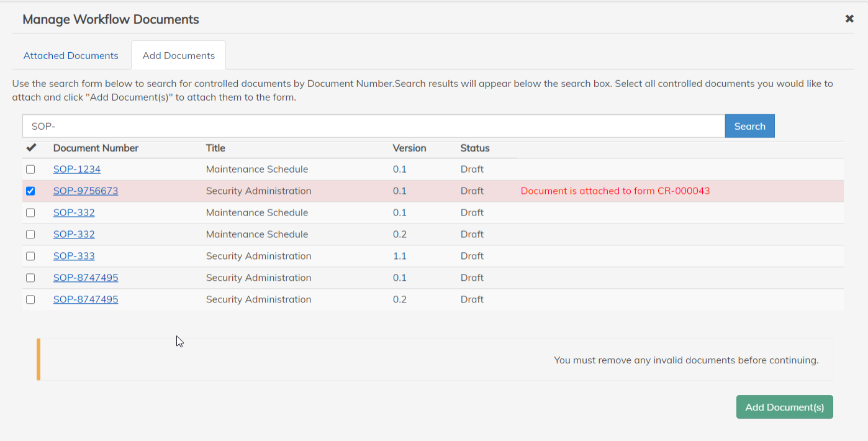Tick checkbox for SOP-332 version 0.1
Image resolution: width=868 pixels, height=441 pixels.
[x=30, y=213]
